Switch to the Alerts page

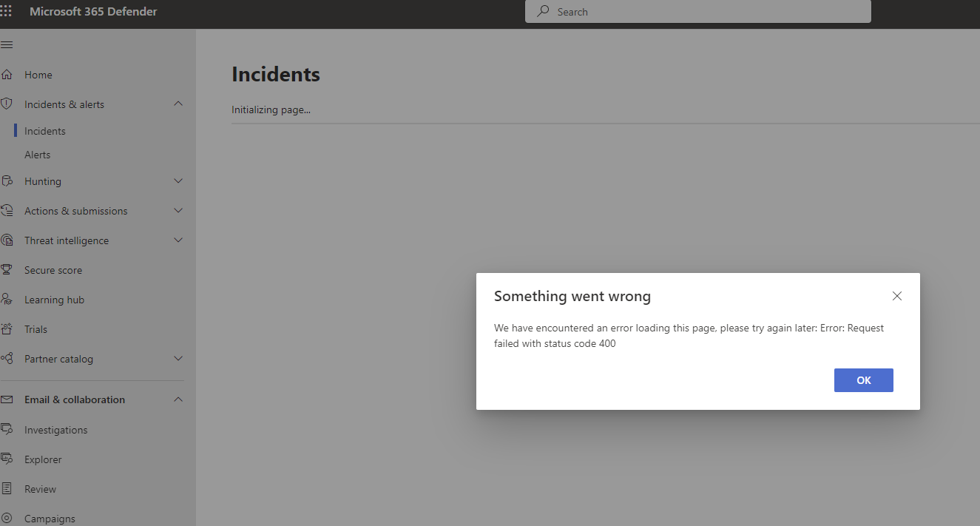pos(37,154)
